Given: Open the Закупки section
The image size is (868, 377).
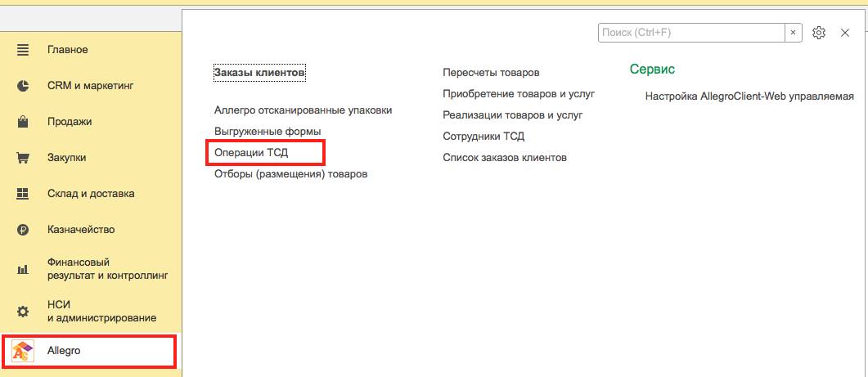Looking at the screenshot, I should [66, 158].
